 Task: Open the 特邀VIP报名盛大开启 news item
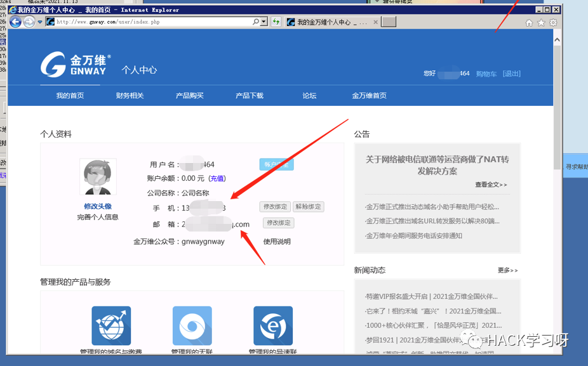click(431, 296)
